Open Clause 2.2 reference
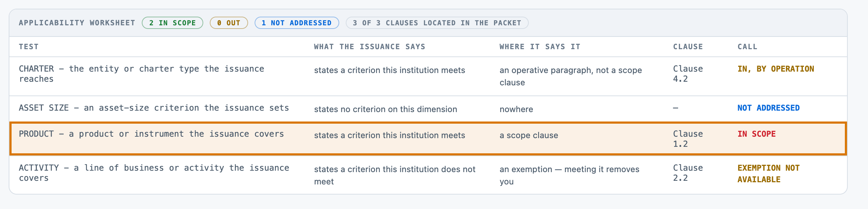Viewport: 868px width, 209px height. click(688, 173)
